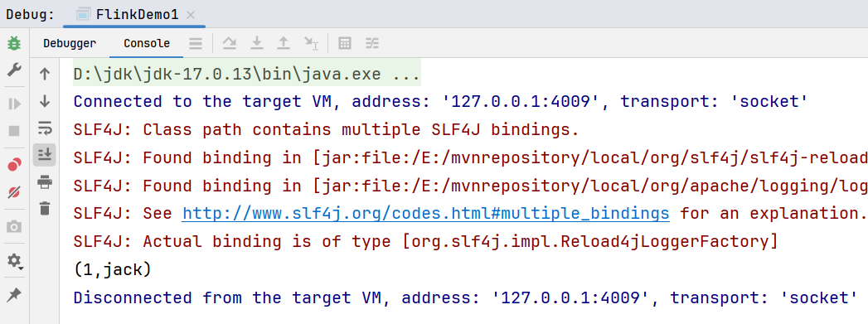Click the Resume Program icon
This screenshot has width=868, height=324.
(14, 104)
